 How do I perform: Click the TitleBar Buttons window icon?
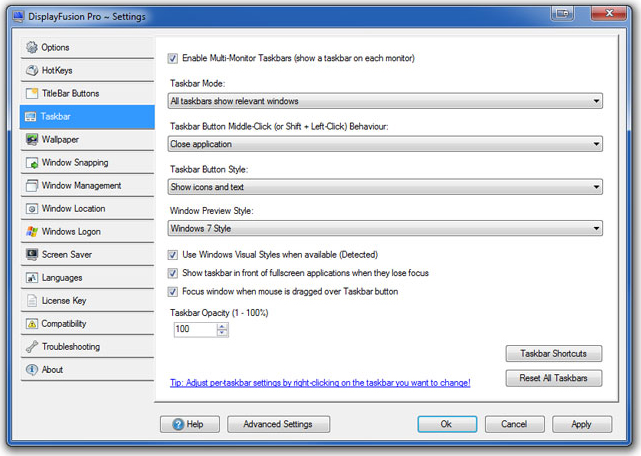click(31, 93)
